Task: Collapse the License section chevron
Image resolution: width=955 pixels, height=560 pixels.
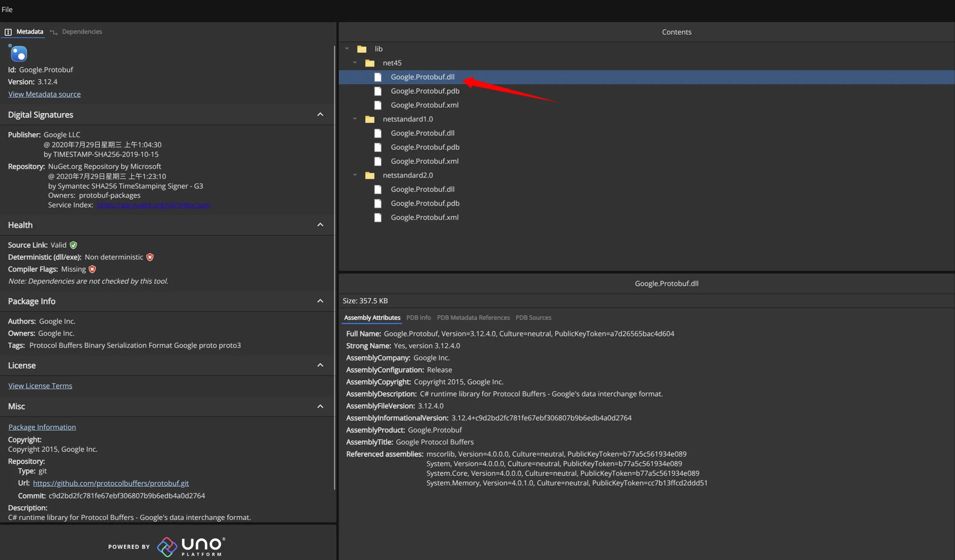Action: [x=320, y=365]
